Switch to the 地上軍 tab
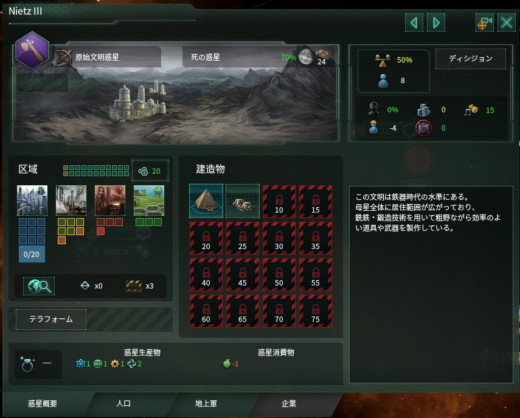520x418 pixels. 206,404
